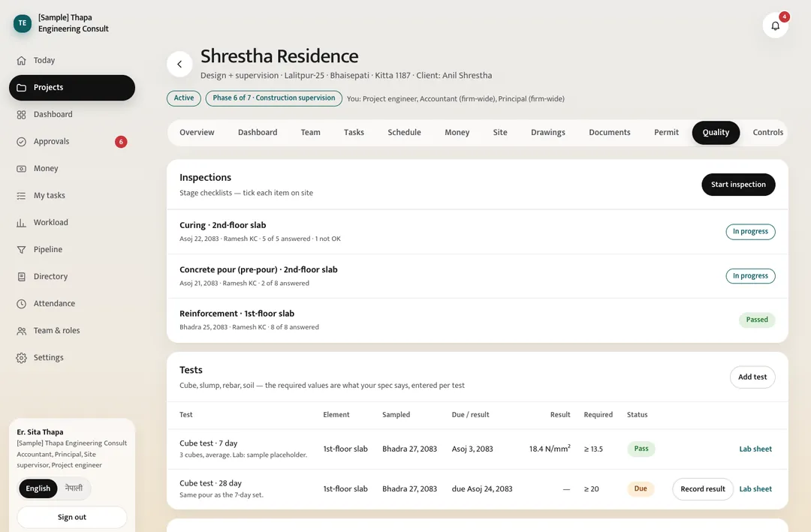The height and width of the screenshot is (532, 811).
Task: Open the Overview tab
Action: [x=197, y=132]
